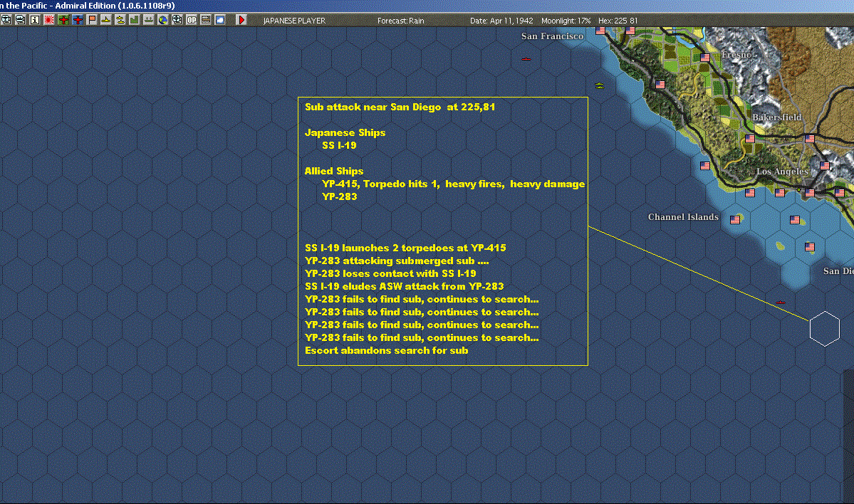The height and width of the screenshot is (504, 854).
Task: Click the 'Japanese Ships' heading
Action: pos(345,132)
